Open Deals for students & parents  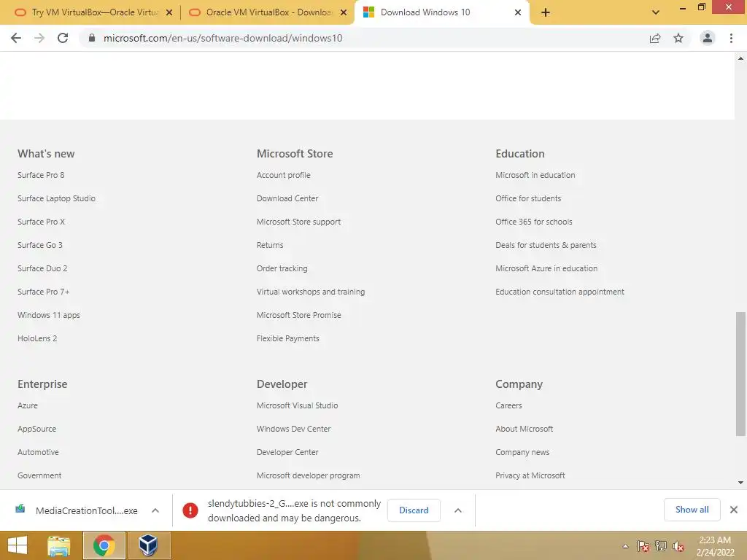(546, 245)
